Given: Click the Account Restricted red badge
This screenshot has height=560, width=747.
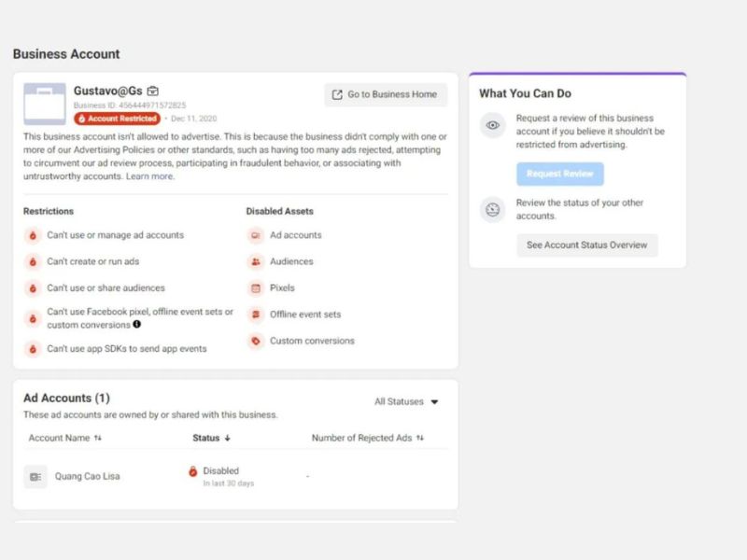Looking at the screenshot, I should click(117, 119).
